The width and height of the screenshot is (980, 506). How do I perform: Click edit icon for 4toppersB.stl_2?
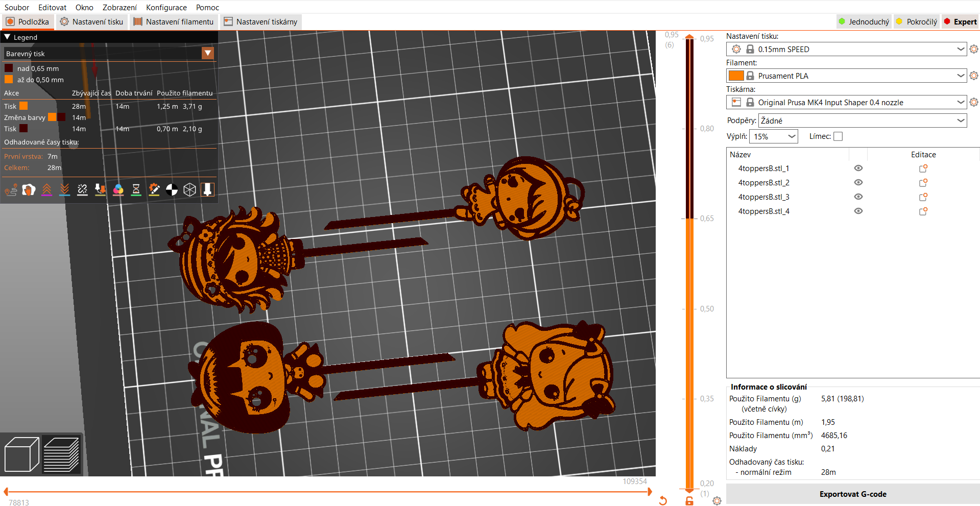(x=923, y=182)
